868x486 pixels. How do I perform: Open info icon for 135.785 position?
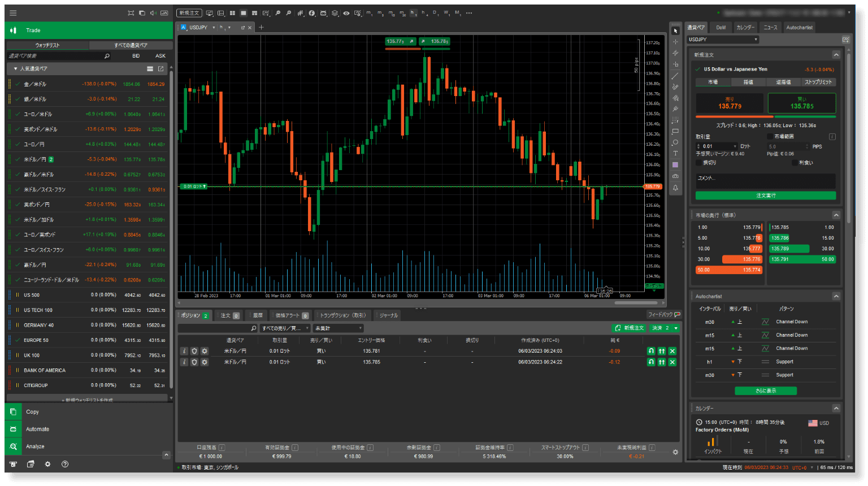pos(184,362)
